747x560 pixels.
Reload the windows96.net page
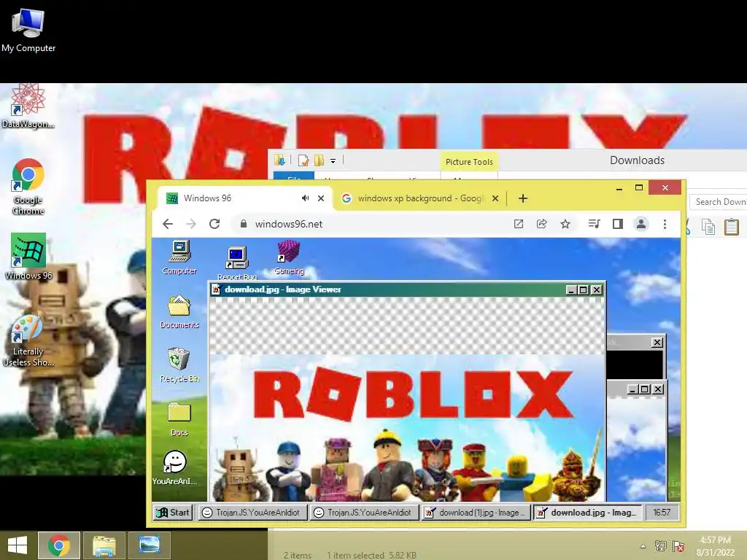click(x=214, y=224)
